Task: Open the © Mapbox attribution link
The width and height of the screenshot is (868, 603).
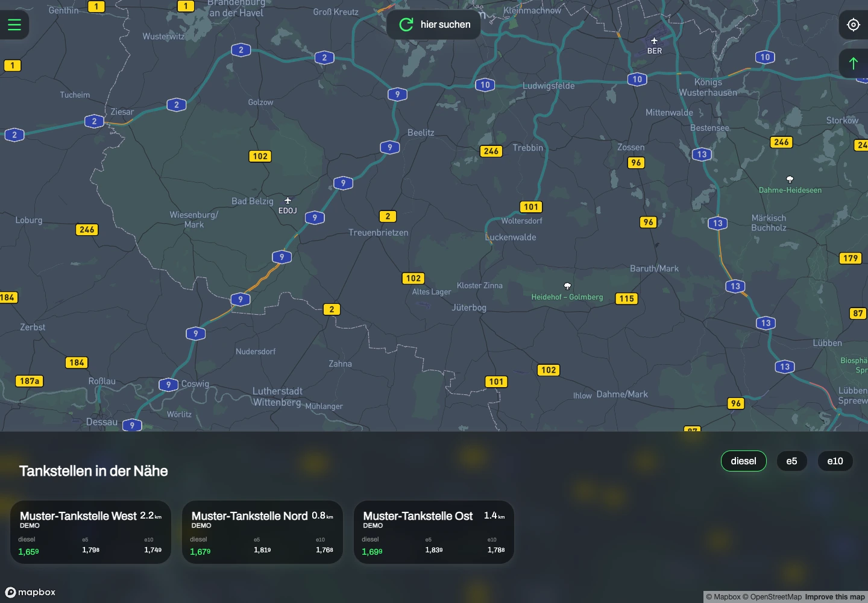Action: pyautogui.click(x=723, y=597)
